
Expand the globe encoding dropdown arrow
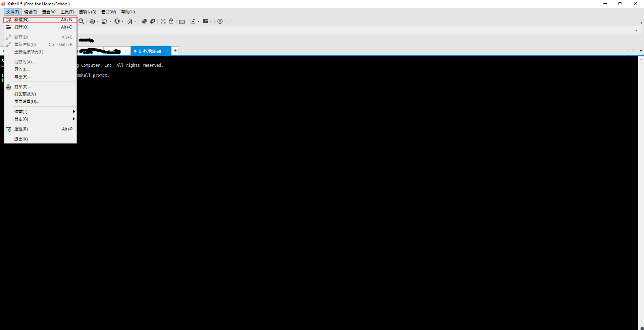(x=122, y=21)
